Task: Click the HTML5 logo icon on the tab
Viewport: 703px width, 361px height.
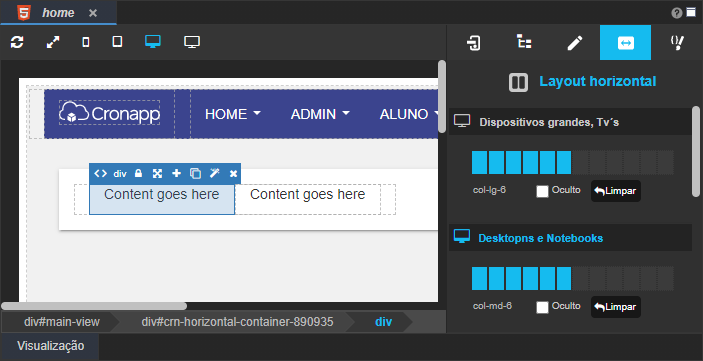Action: click(24, 13)
